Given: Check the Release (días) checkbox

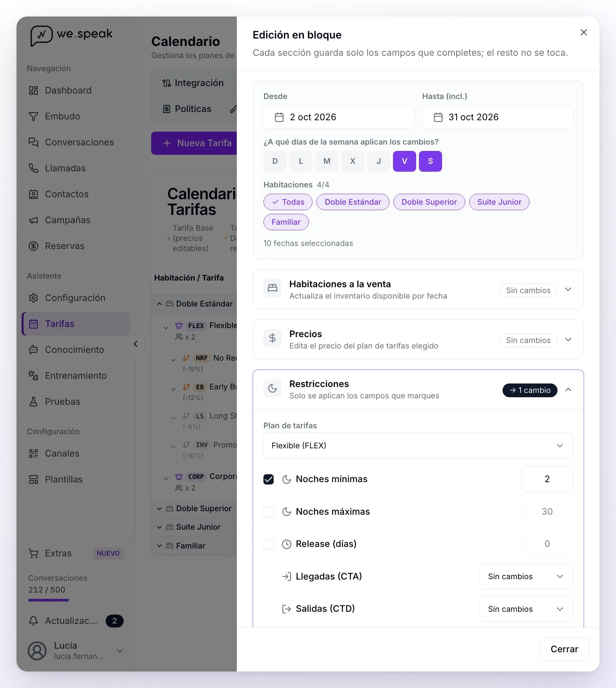Looking at the screenshot, I should [269, 544].
